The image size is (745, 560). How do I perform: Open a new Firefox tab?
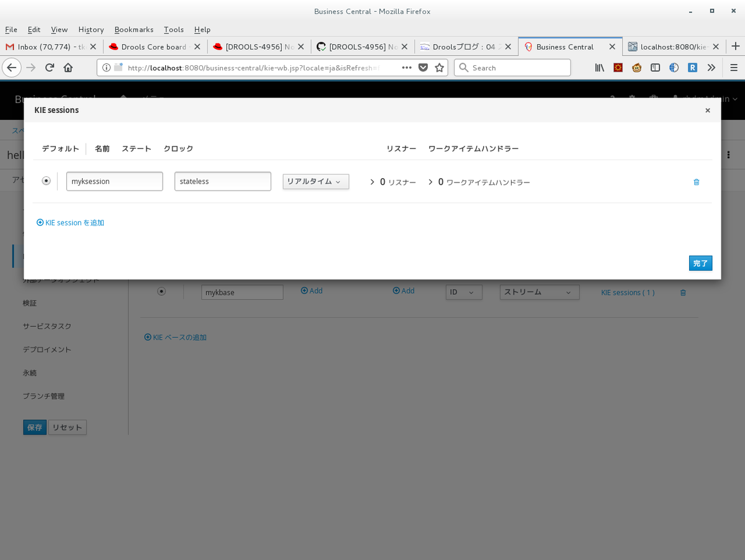[x=736, y=47]
